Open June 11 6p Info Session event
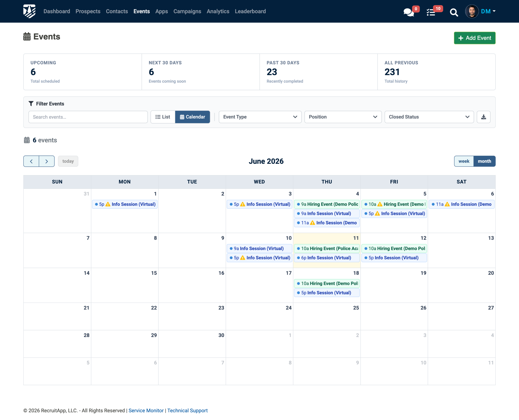This screenshot has height=420, width=519. coord(327,258)
